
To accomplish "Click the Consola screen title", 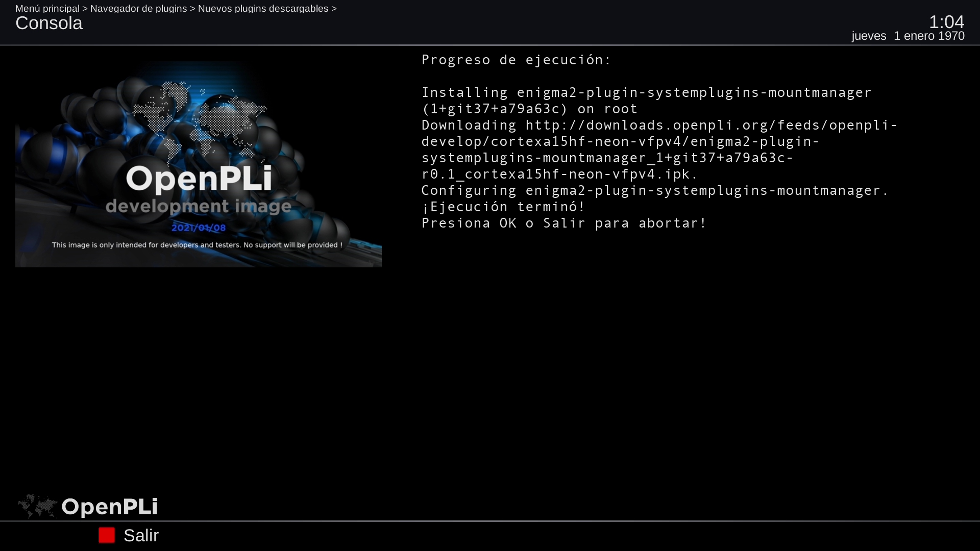I will pos(49,23).
